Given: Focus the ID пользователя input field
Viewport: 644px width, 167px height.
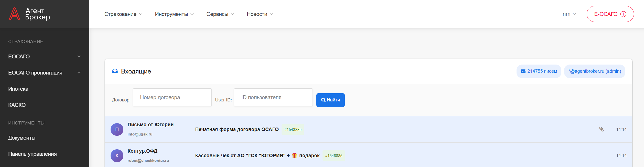Looking at the screenshot, I should (273, 97).
